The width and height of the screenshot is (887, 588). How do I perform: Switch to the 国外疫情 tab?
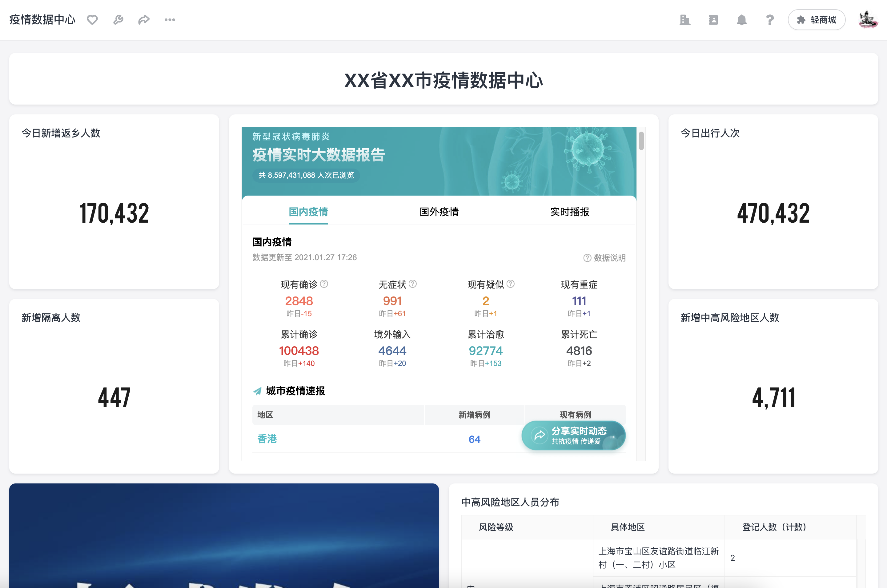439,212
